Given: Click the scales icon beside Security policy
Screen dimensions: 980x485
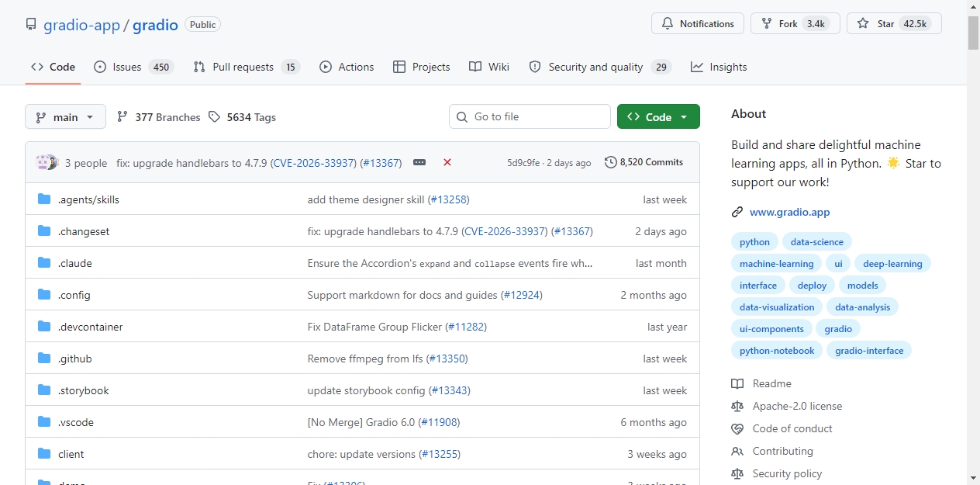Looking at the screenshot, I should coord(737,473).
